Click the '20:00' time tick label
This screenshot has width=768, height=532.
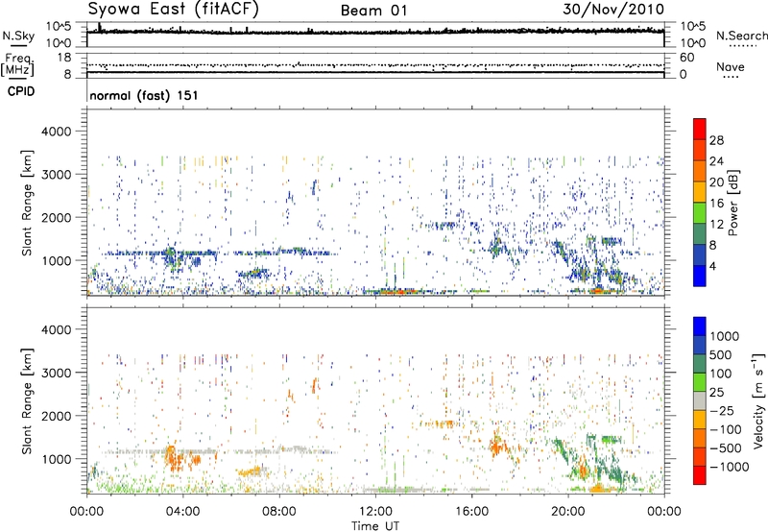[x=567, y=512]
